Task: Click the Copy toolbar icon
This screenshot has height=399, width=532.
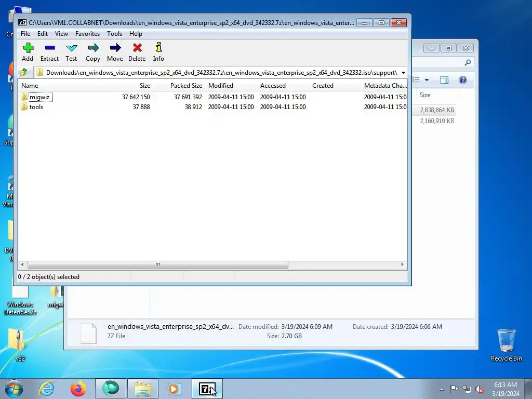Action: pyautogui.click(x=93, y=48)
